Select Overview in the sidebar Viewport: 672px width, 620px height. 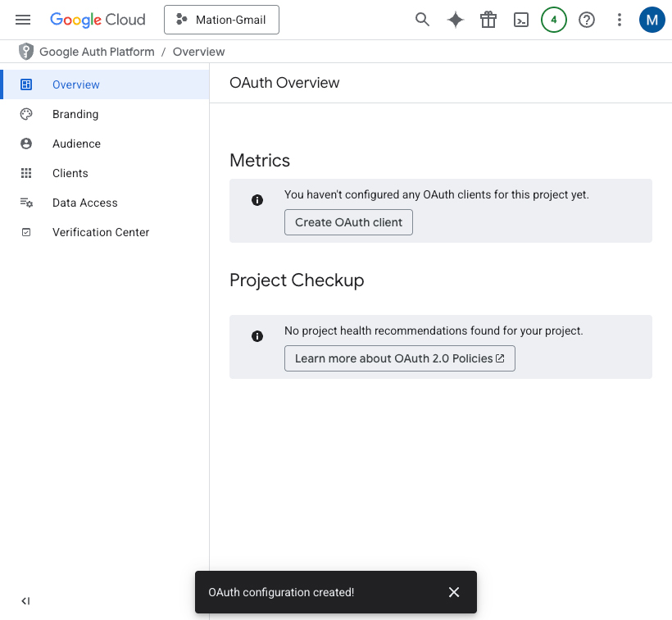click(x=105, y=84)
